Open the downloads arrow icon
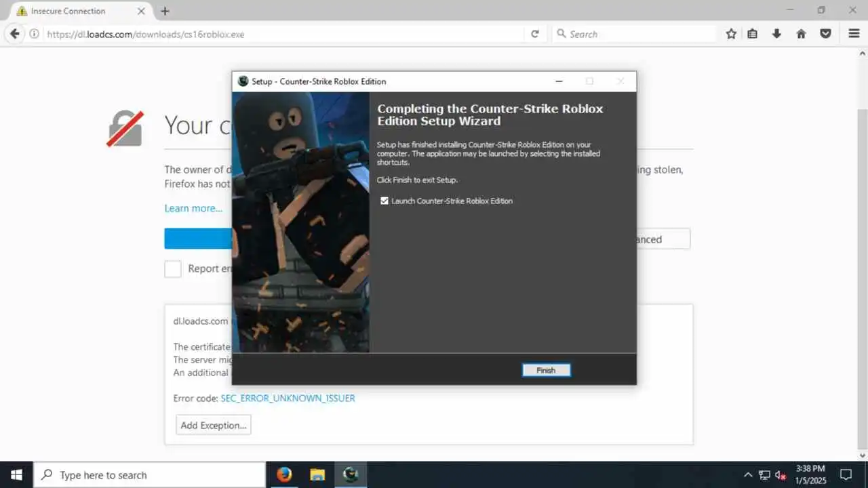This screenshot has height=488, width=868. [777, 34]
